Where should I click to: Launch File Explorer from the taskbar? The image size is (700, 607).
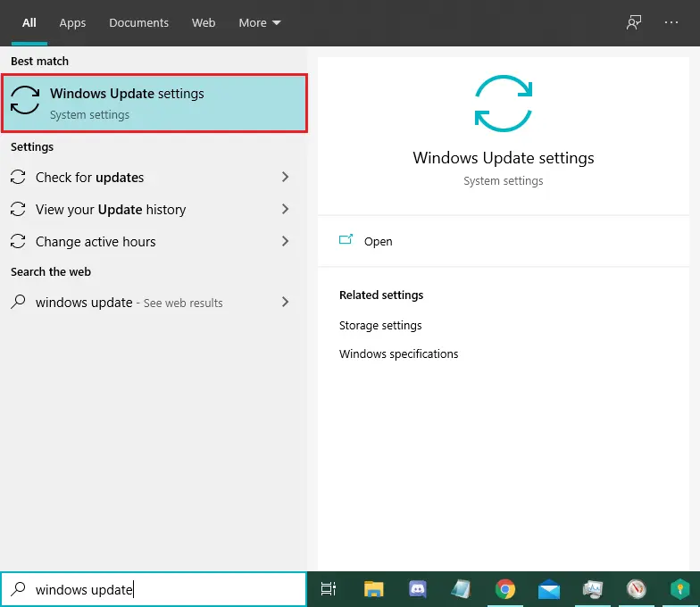(x=373, y=589)
